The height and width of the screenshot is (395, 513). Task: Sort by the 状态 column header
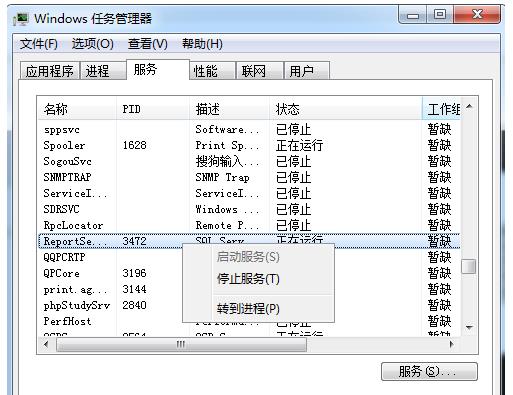point(346,109)
